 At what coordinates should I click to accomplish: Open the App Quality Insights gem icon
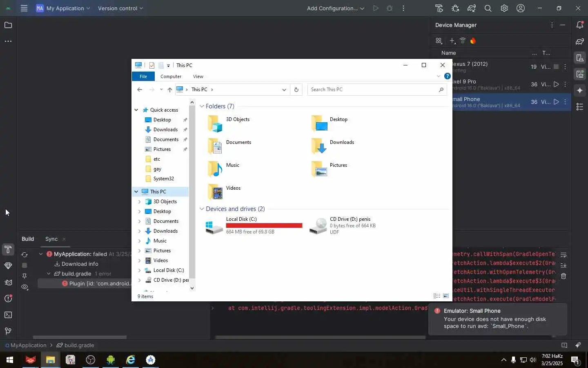[8, 266]
